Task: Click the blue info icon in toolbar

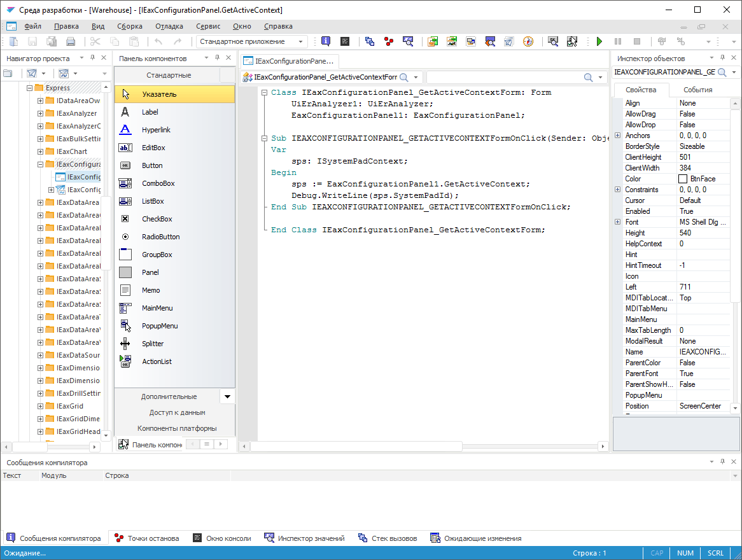Action: point(326,41)
